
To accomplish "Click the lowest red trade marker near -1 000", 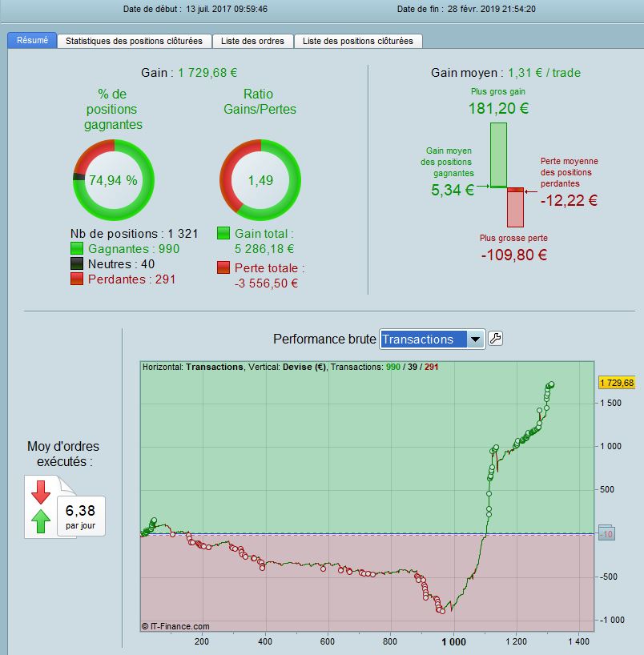I will [x=443, y=611].
